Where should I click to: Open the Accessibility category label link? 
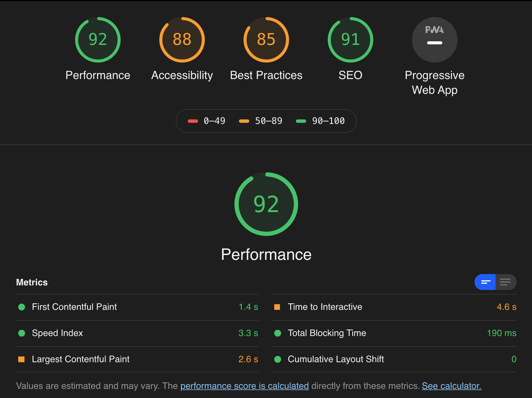182,75
